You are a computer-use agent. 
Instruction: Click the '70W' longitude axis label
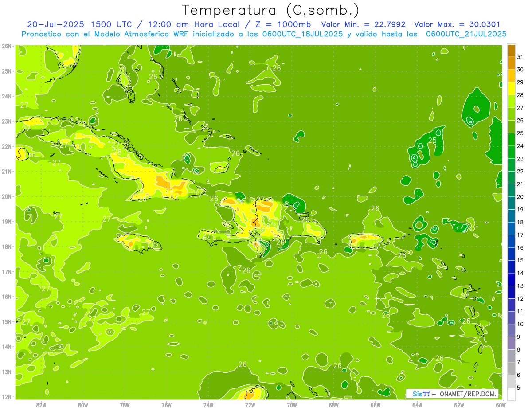coord(292,405)
